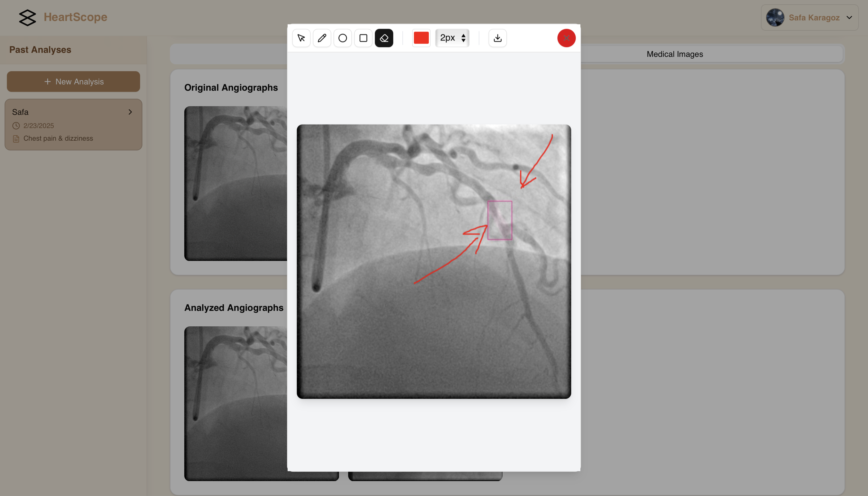Click the New Analysis button

tap(73, 82)
